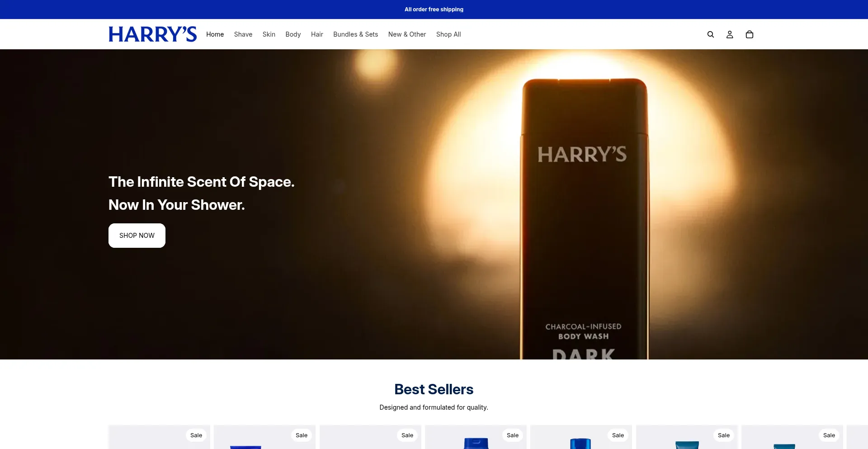Screen dimensions: 868x449
Task: Open the Body menu
Action: [293, 34]
